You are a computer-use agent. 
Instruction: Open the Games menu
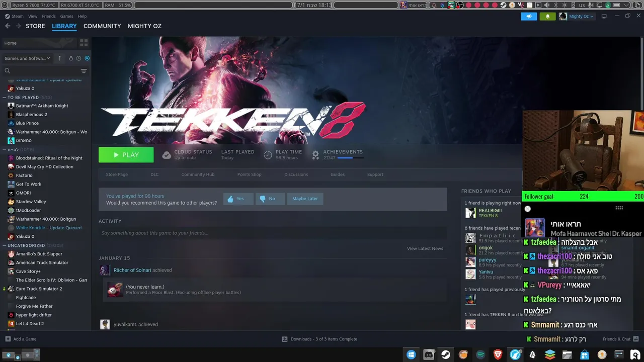coord(66,16)
